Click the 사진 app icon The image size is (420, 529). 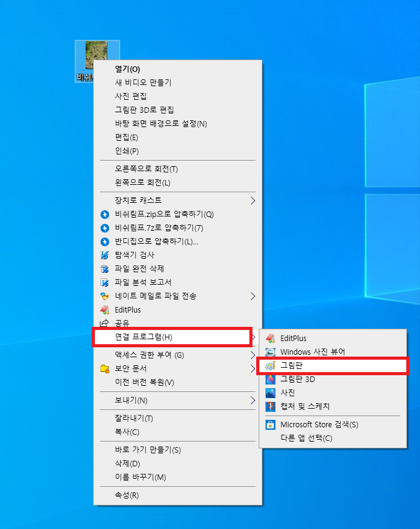[270, 393]
